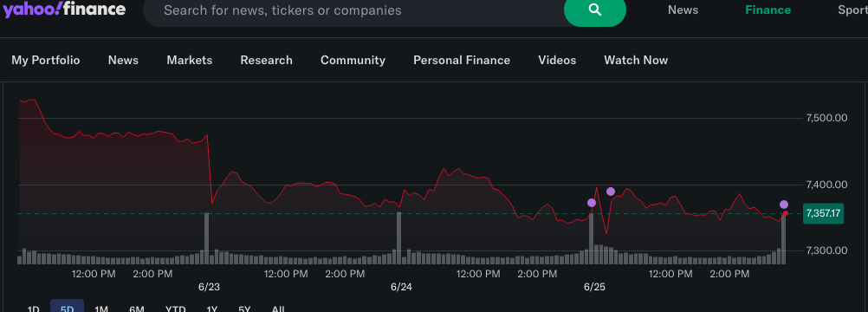Open the Markets menu
Viewport: 868px width, 312px height.
(x=190, y=60)
